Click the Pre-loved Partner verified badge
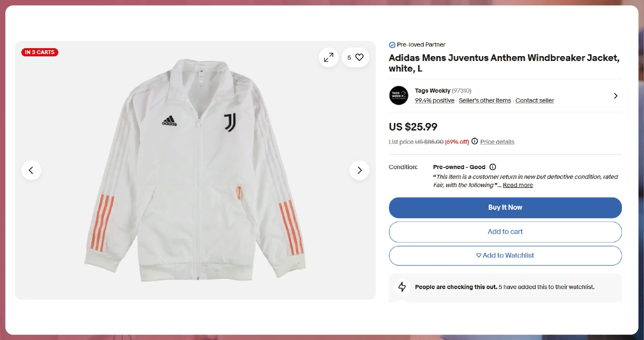Screen dimensions: 644x340 [x=392, y=45]
